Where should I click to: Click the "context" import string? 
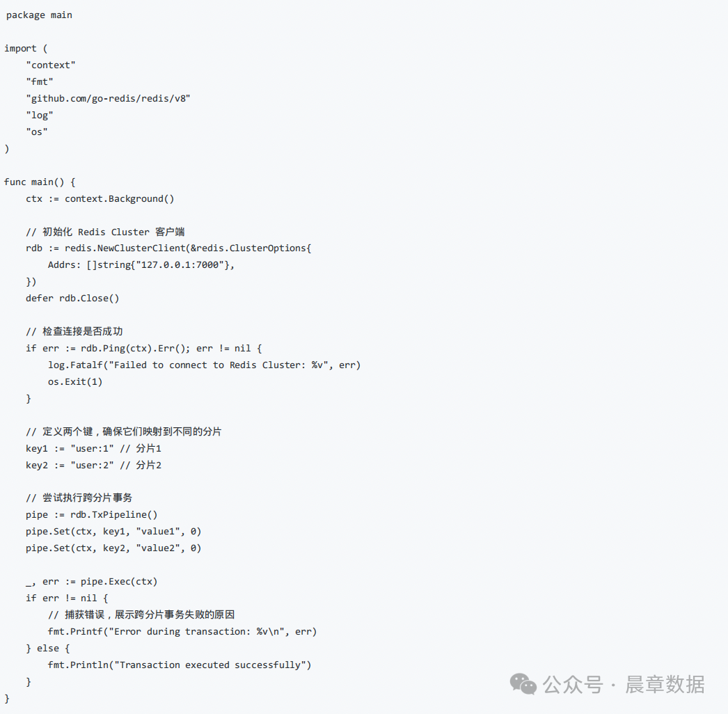point(51,65)
